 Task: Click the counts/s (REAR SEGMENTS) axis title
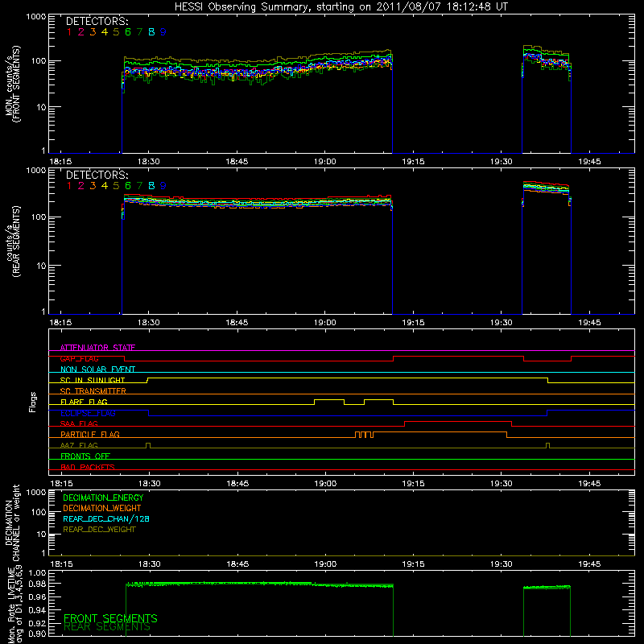pyautogui.click(x=12, y=242)
